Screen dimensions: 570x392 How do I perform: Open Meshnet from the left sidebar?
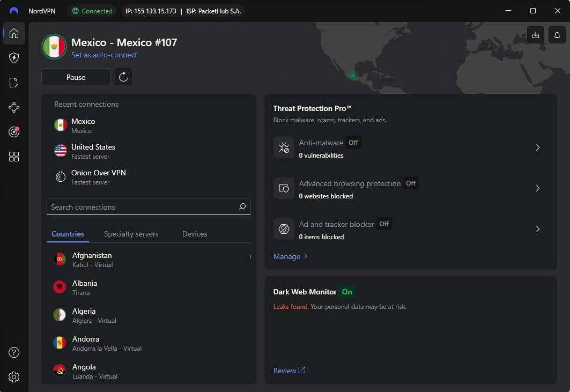coord(13,107)
